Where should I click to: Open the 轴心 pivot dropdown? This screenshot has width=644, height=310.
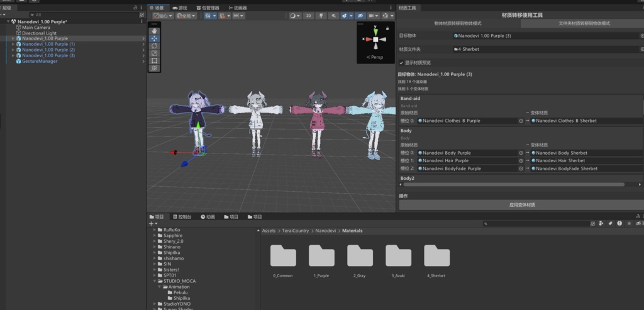(x=164, y=16)
